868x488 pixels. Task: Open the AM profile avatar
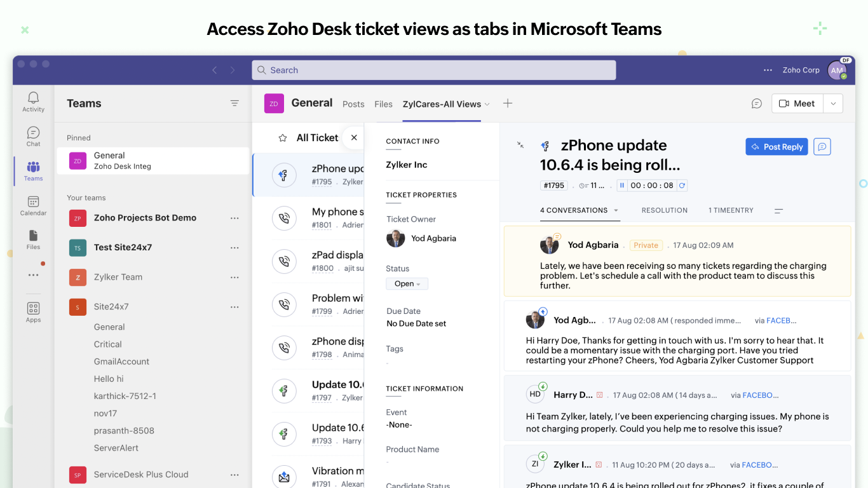837,71
